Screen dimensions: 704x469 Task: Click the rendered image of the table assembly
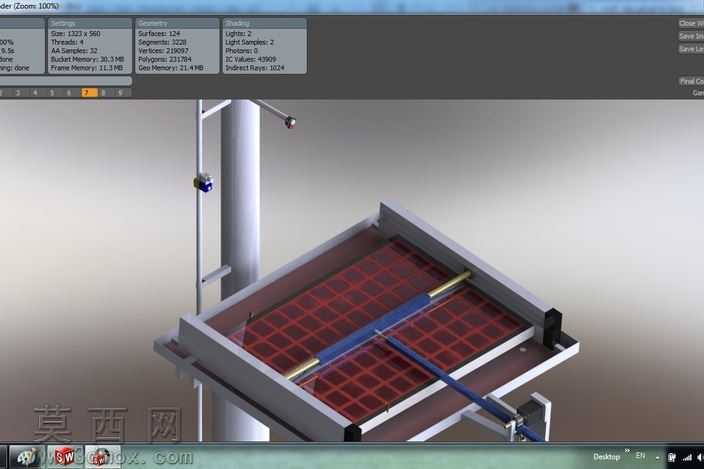point(352,271)
